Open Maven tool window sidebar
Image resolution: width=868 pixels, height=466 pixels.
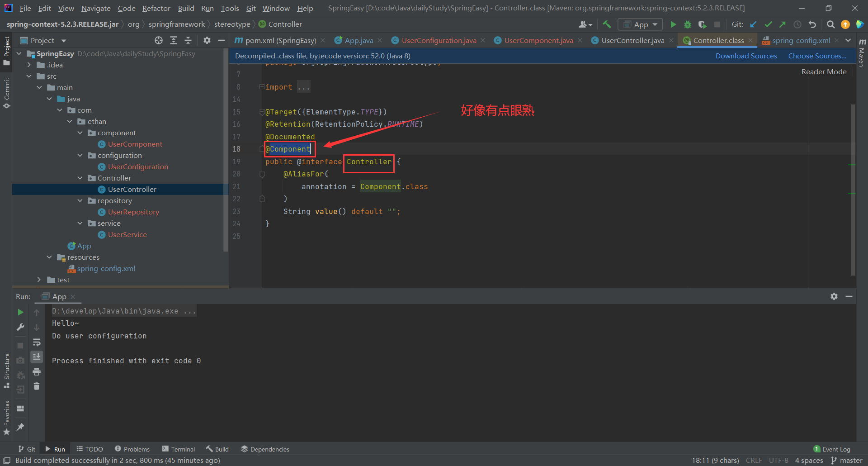[862, 53]
